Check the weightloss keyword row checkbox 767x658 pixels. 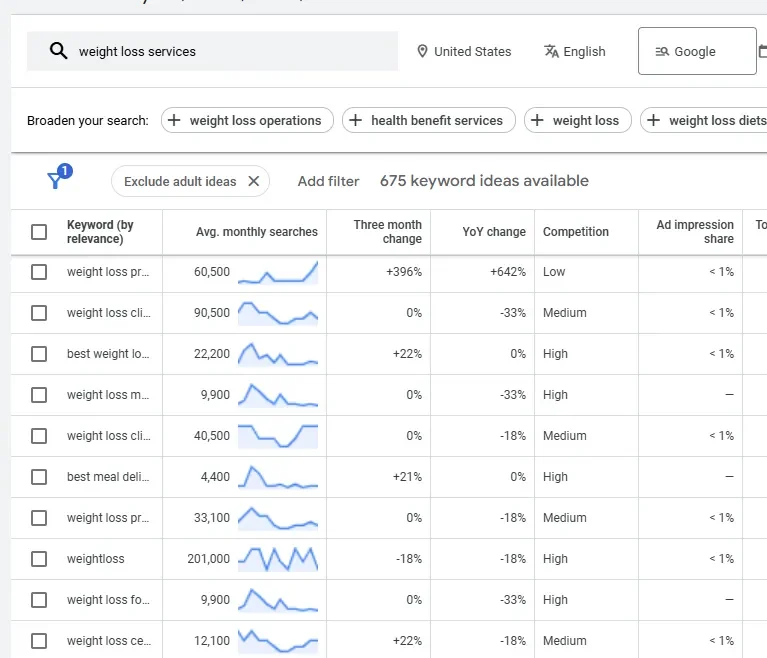[x=39, y=559]
